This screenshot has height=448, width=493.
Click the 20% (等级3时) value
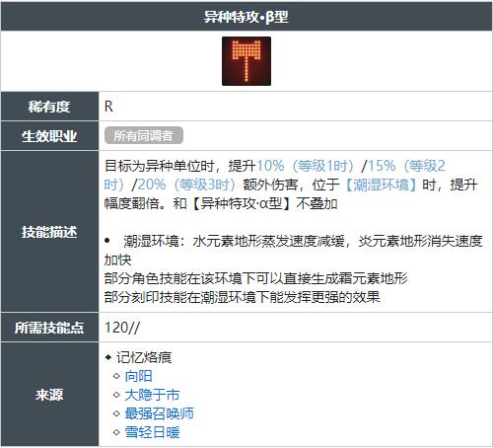pos(186,185)
